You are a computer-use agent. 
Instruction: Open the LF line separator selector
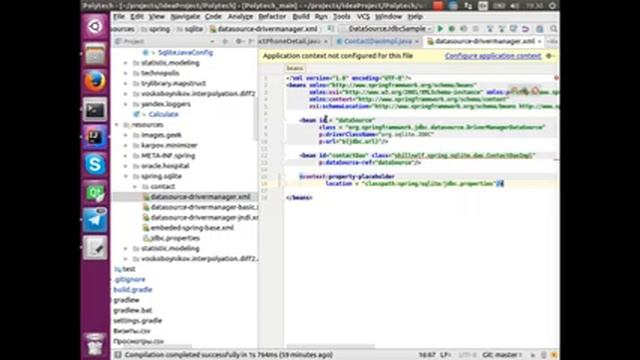click(445, 355)
